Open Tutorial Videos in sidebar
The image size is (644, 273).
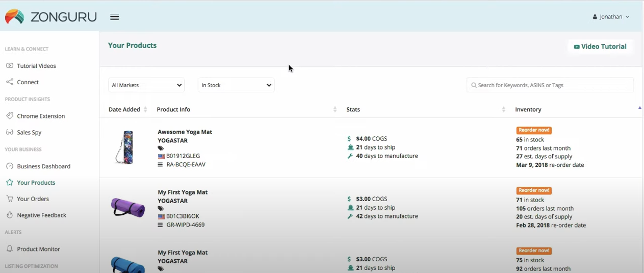[36, 66]
